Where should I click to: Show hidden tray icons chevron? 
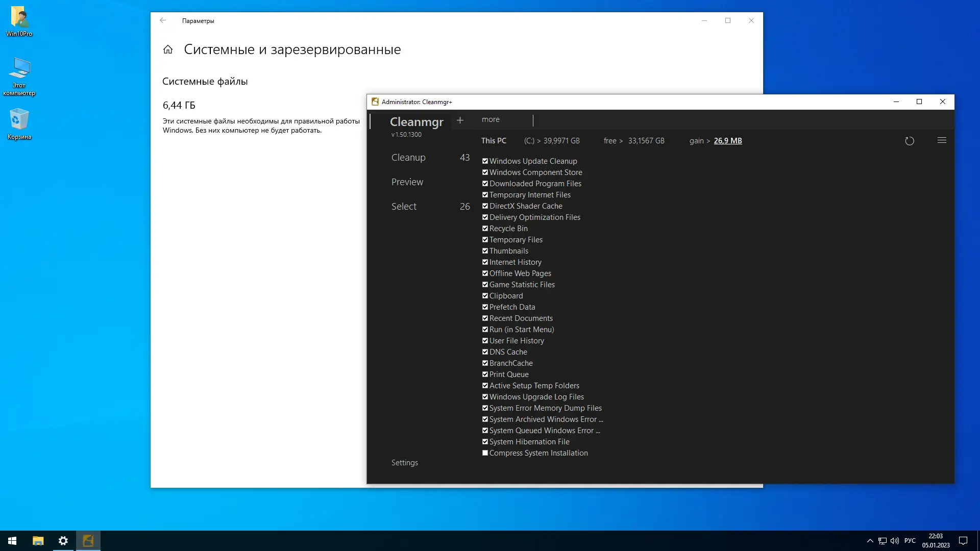tap(870, 541)
